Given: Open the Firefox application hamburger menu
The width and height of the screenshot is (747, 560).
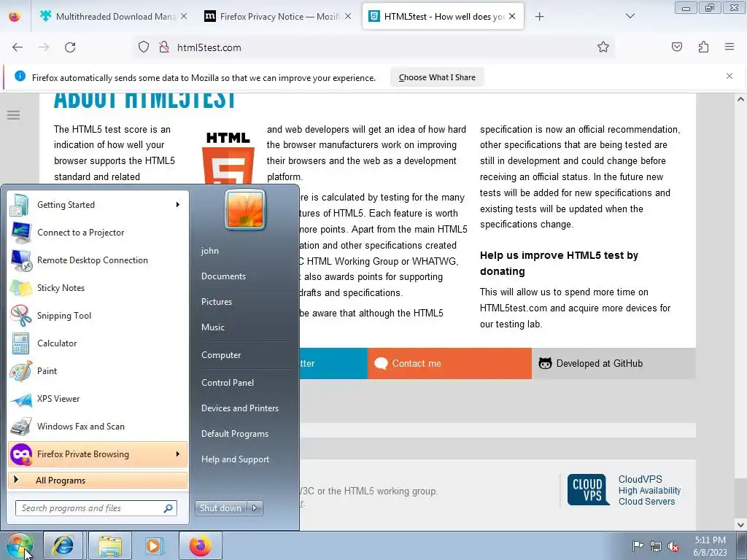Looking at the screenshot, I should pos(729,47).
